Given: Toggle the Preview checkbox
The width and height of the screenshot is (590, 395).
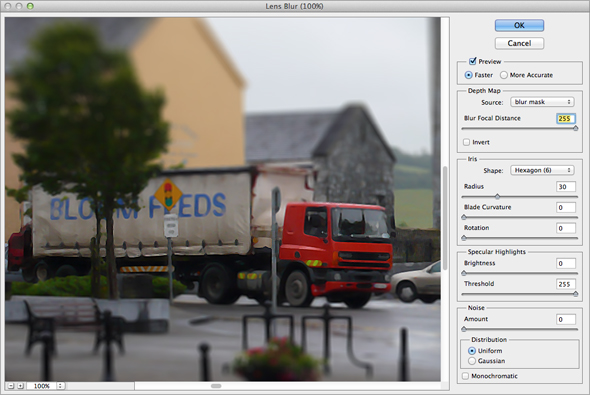Looking at the screenshot, I should pos(473,61).
